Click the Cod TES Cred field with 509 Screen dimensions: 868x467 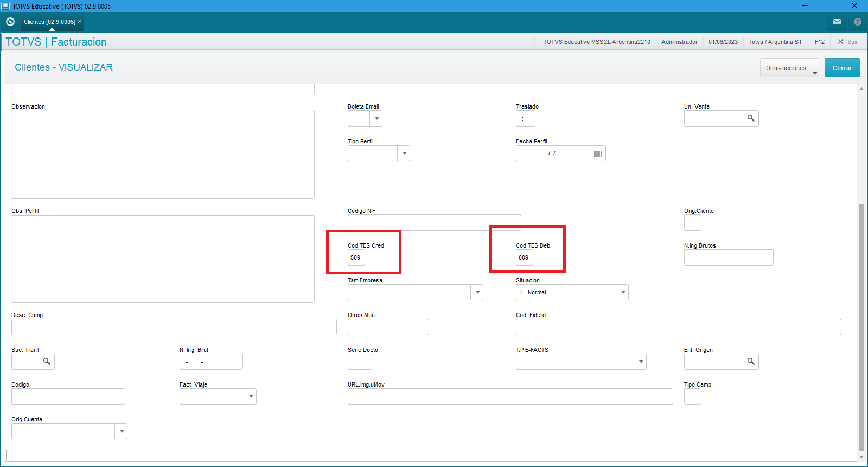(356, 257)
